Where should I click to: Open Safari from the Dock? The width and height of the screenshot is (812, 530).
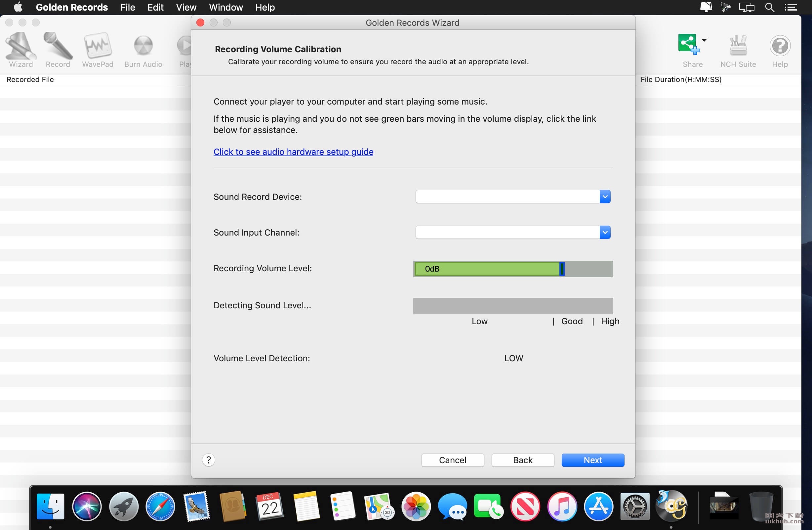coord(160,506)
